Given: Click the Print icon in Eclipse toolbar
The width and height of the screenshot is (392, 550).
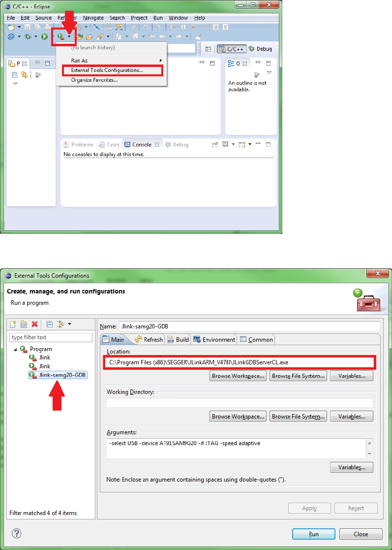Looking at the screenshot, I should tap(47, 27).
